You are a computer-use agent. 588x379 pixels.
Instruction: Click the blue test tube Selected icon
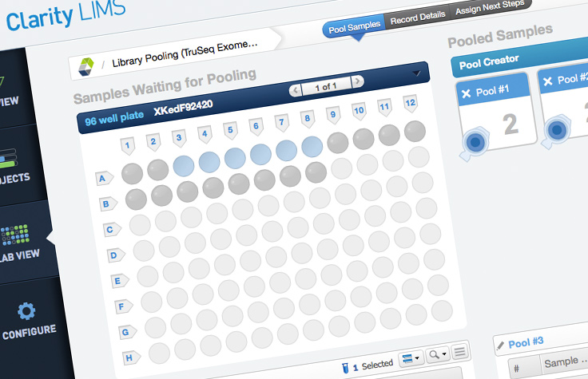pyautogui.click(x=344, y=367)
